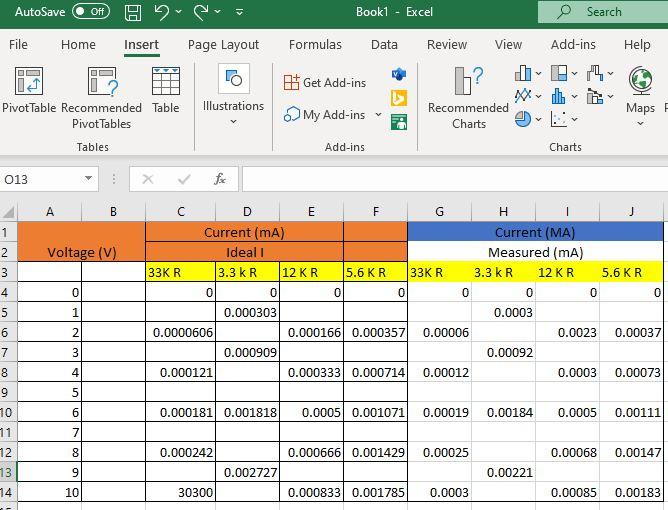Open Recommended PivotTables
668x510 pixels.
101,98
